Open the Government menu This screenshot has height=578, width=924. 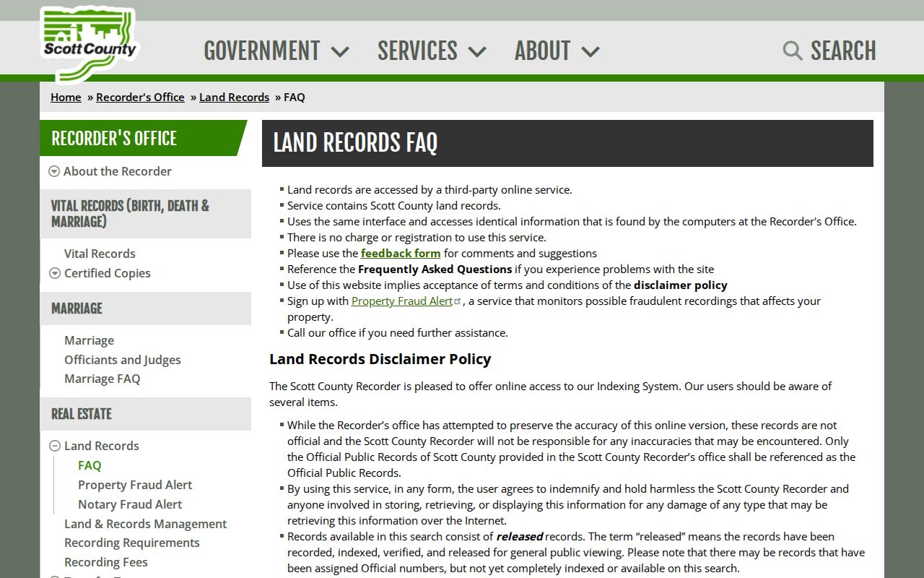coord(261,51)
